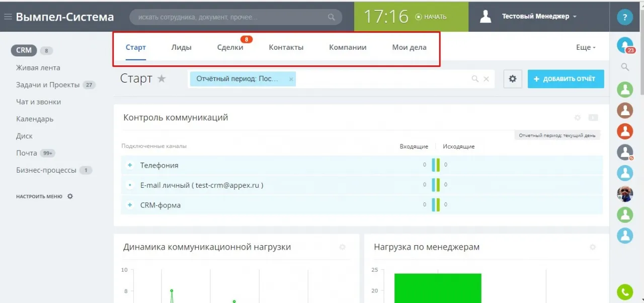Start a call with the green phone icon
Image resolution: width=644 pixels, height=303 pixels.
[624, 292]
